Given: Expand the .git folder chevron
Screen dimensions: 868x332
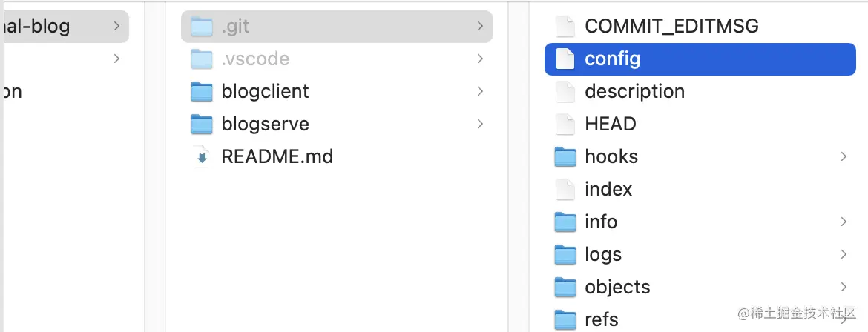Looking at the screenshot, I should click(480, 26).
